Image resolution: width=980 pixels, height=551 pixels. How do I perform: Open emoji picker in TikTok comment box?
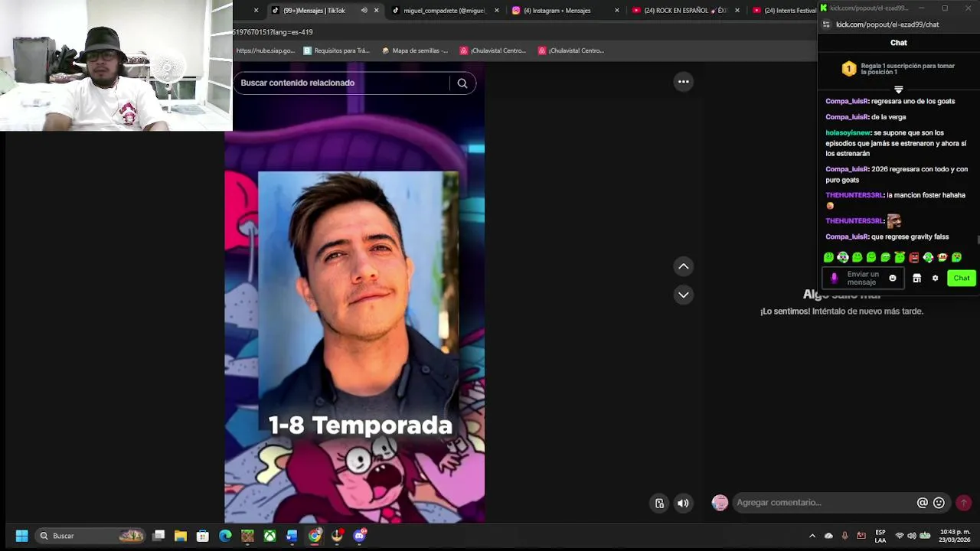939,503
